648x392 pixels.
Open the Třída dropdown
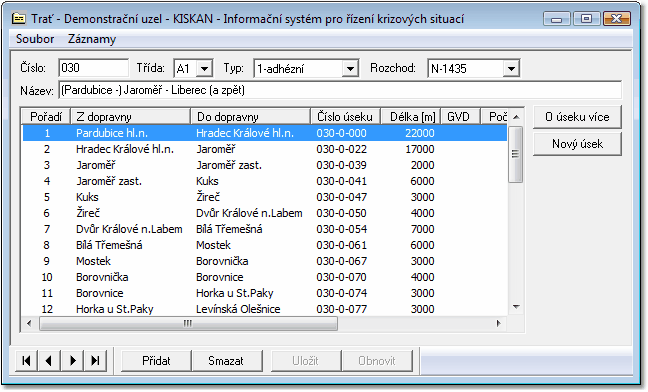coord(204,69)
